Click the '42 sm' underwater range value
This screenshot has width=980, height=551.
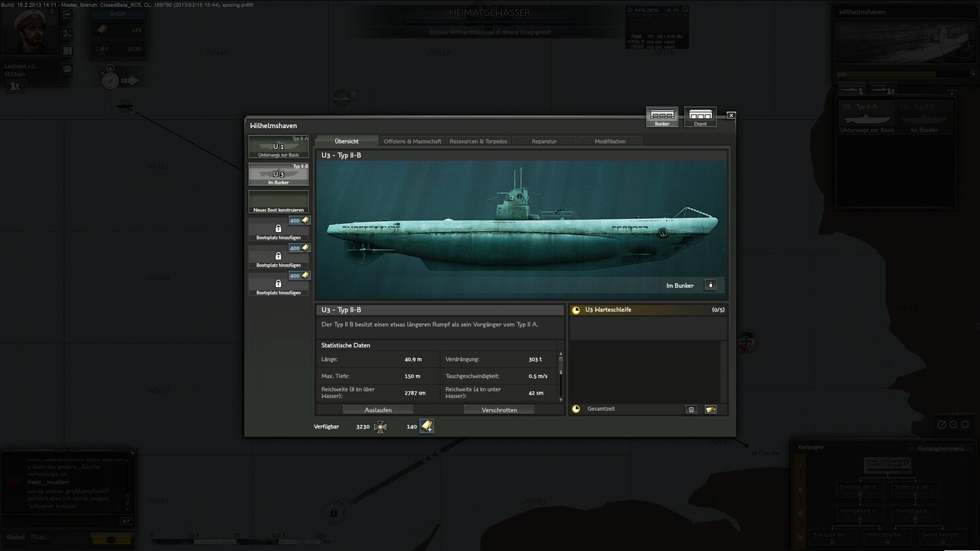[x=536, y=393]
